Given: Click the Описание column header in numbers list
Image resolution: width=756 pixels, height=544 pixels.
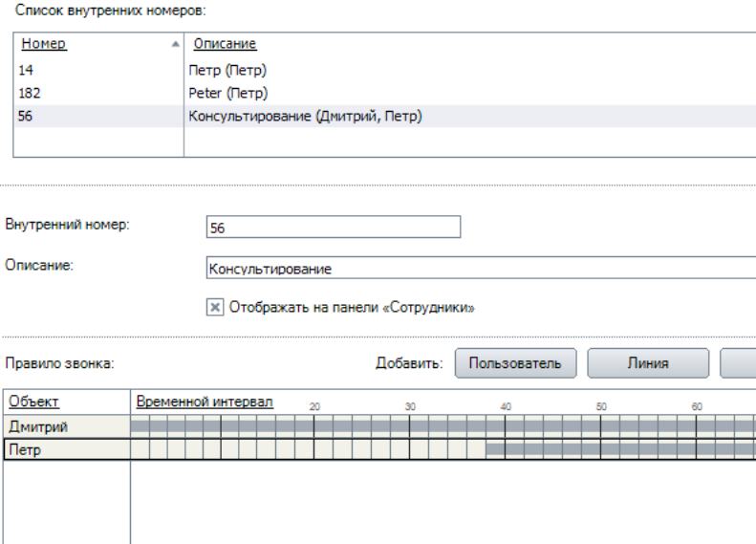Looking at the screenshot, I should 226,45.
